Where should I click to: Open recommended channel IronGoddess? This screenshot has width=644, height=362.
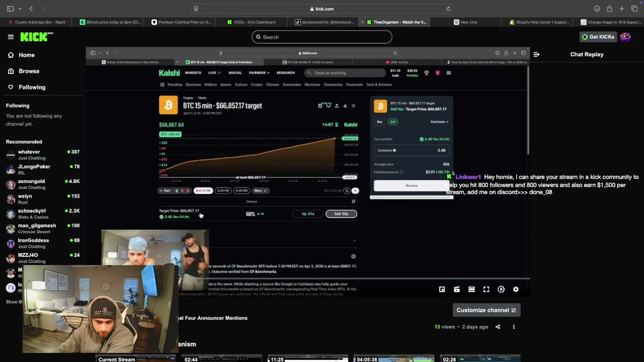(43, 243)
